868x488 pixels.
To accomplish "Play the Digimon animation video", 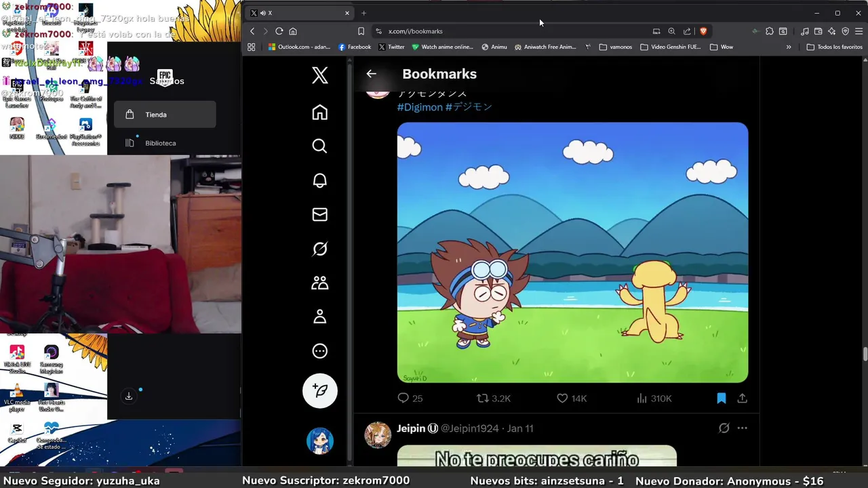I will [x=572, y=252].
